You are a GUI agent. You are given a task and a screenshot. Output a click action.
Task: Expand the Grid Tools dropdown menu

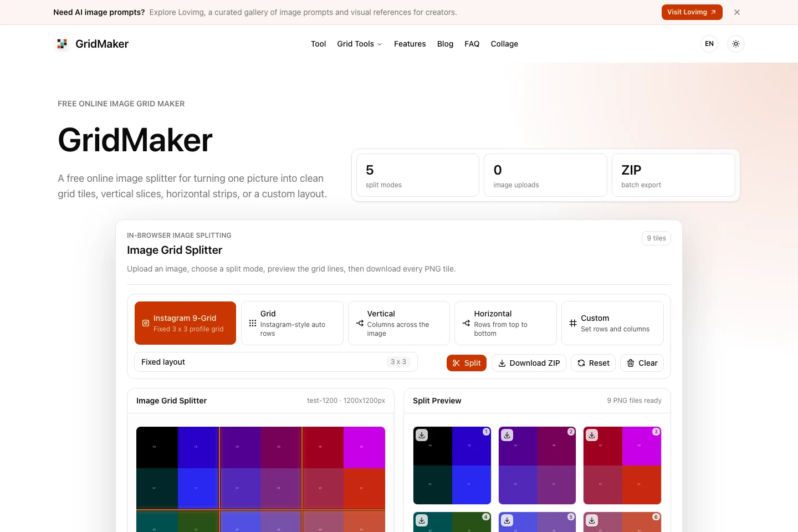click(x=360, y=44)
